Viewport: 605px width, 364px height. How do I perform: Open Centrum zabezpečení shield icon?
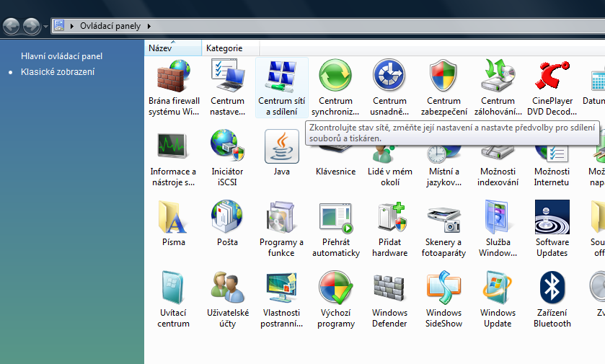click(x=443, y=76)
